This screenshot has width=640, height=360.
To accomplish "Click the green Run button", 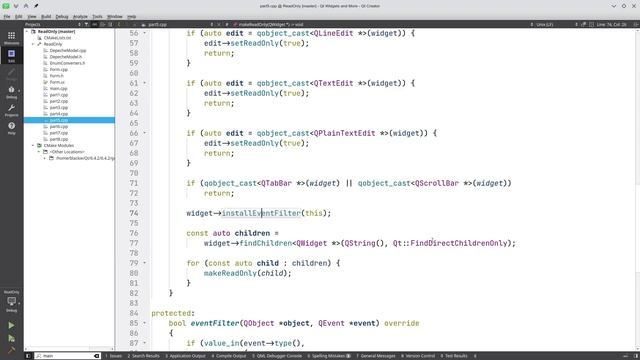I will tap(11, 325).
